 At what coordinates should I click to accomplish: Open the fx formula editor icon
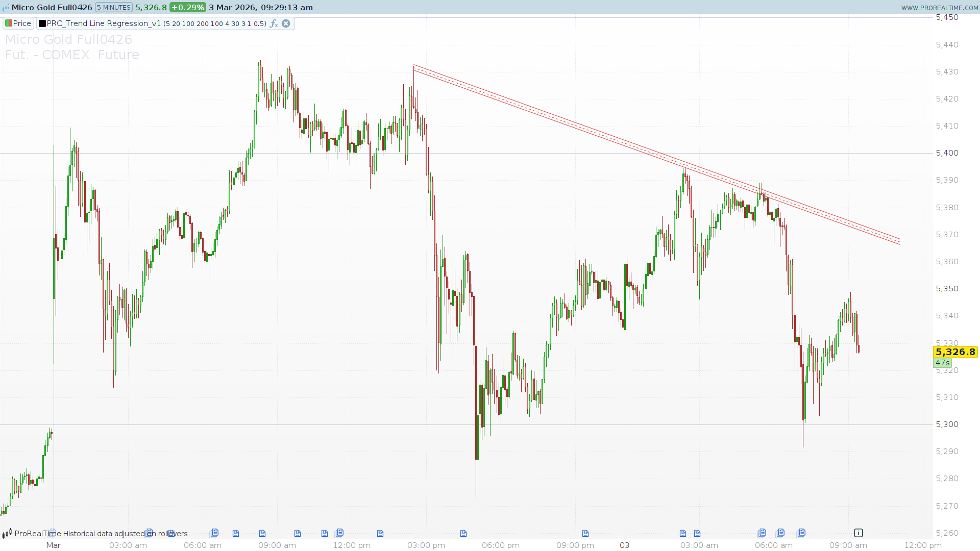pos(274,23)
